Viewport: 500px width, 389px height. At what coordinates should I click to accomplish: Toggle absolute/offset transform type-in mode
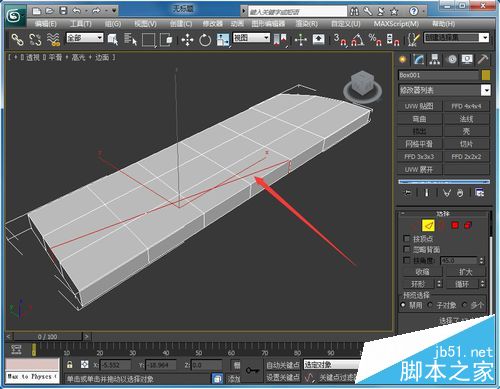point(85,365)
